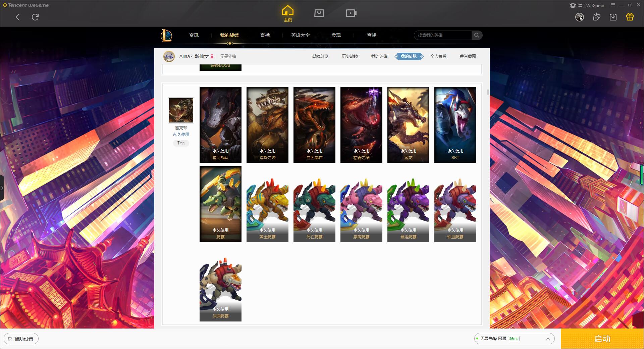644x349 pixels.
Task: Open the 查找 menu
Action: (x=372, y=35)
